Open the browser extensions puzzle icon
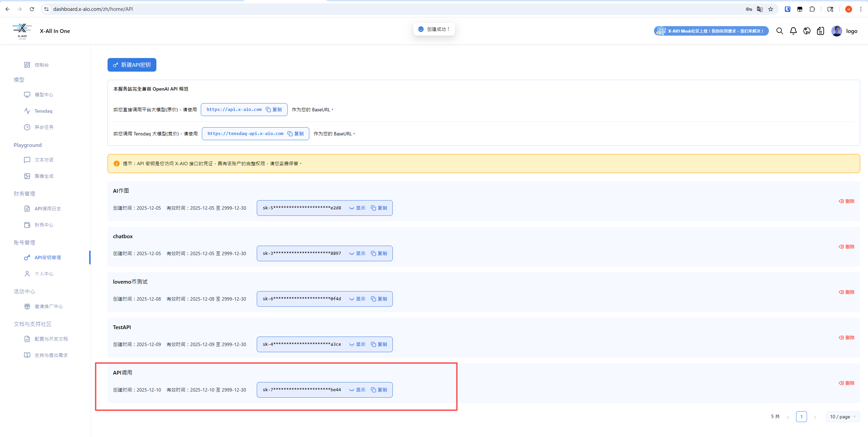 pos(812,9)
